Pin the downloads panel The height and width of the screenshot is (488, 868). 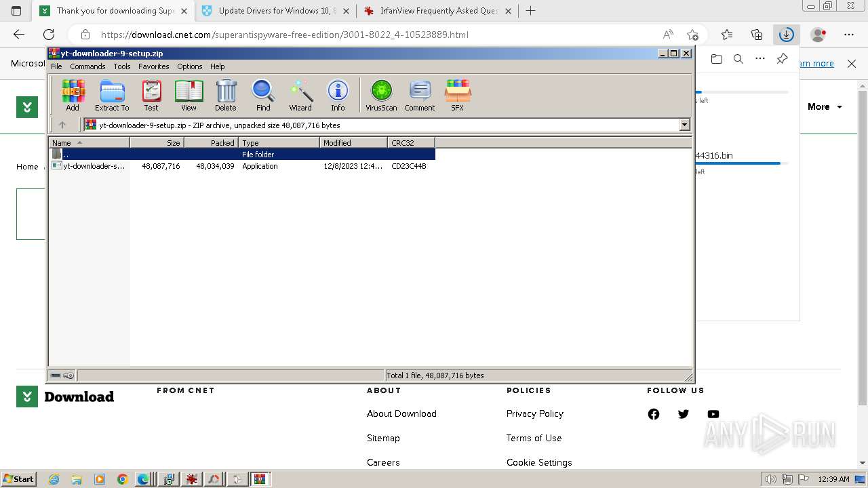tap(782, 59)
